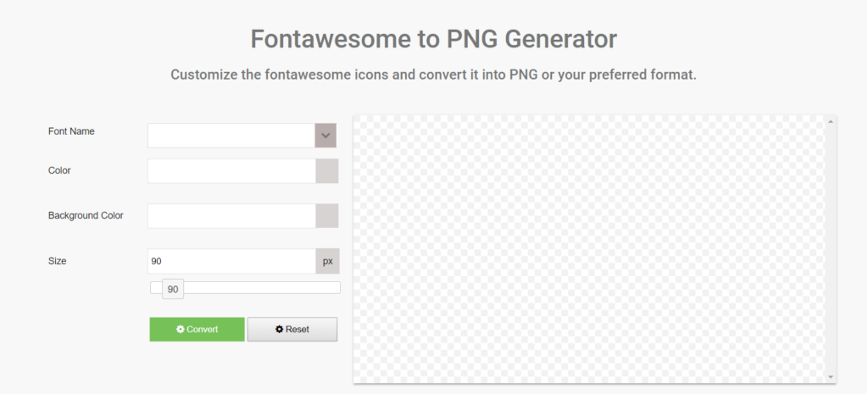868x394 pixels.
Task: Click the Background Color text field
Action: (x=231, y=216)
